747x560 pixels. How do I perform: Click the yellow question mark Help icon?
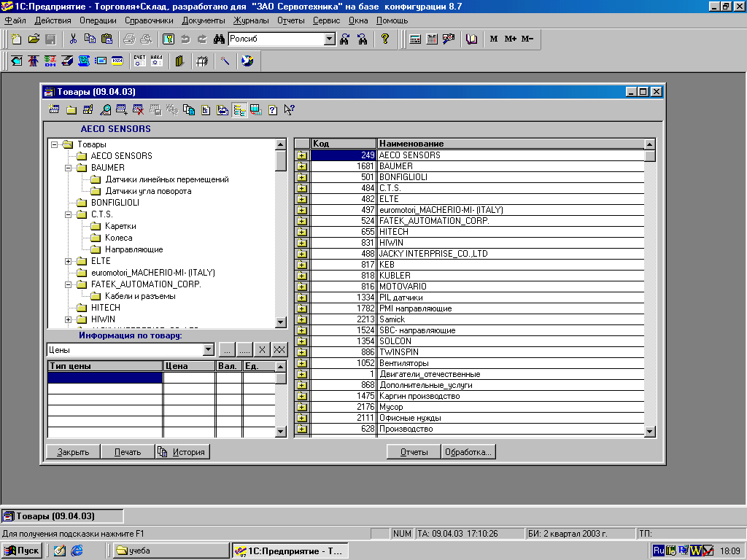(386, 39)
